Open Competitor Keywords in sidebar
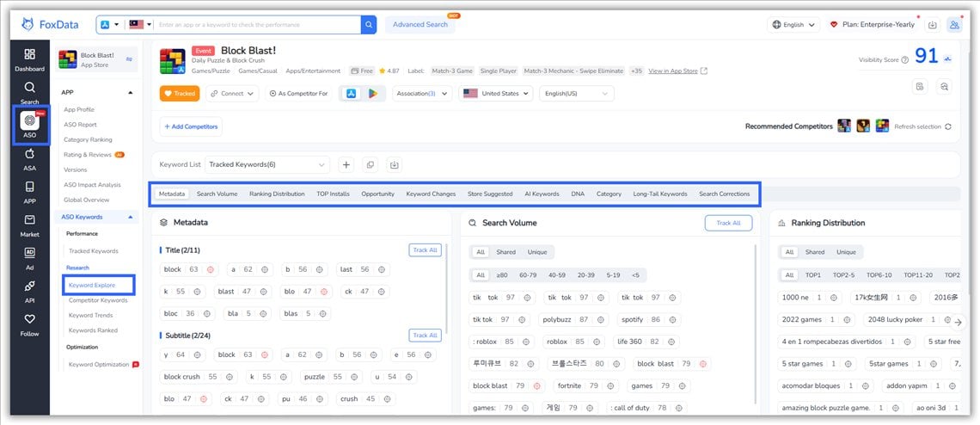Image resolution: width=980 pixels, height=425 pixels. 98,300
